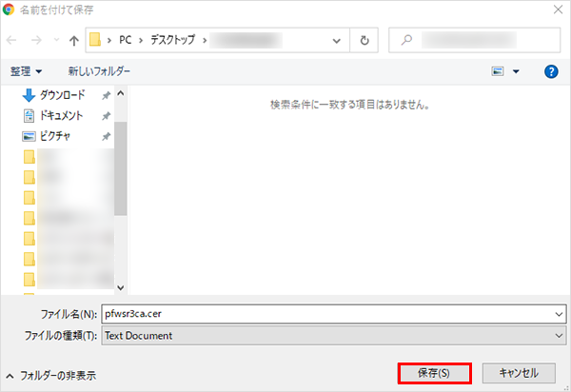Click the キャンセル button
Image resolution: width=571 pixels, height=392 pixels.
[x=519, y=373]
